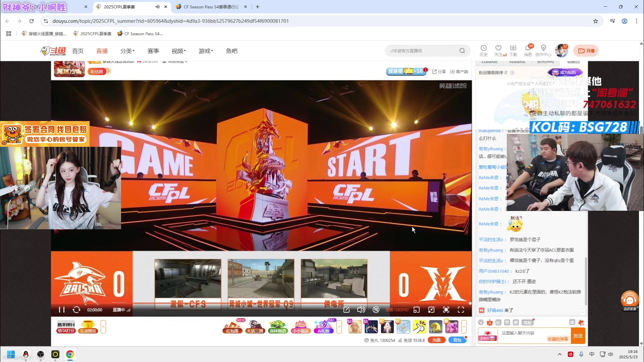Click the 分享 share link
644x362 pixels.
tap(439, 71)
